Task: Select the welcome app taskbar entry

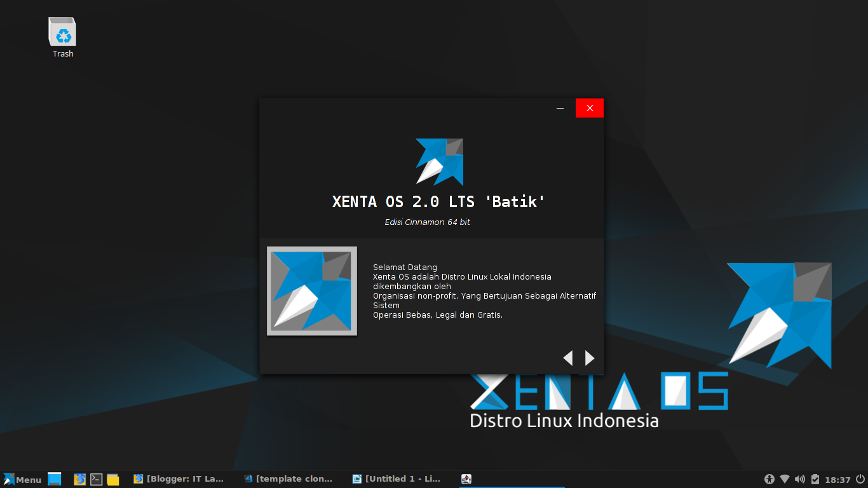Action: [x=512, y=479]
